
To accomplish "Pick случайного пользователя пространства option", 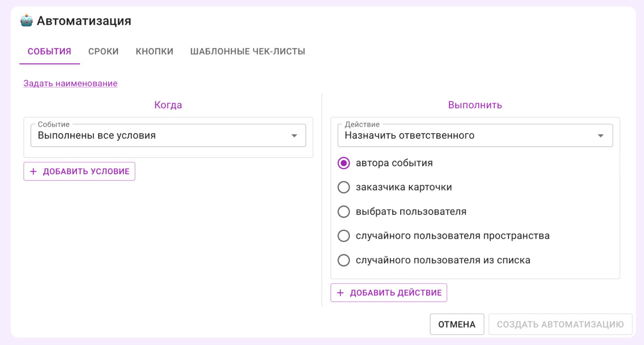I will coord(344,236).
